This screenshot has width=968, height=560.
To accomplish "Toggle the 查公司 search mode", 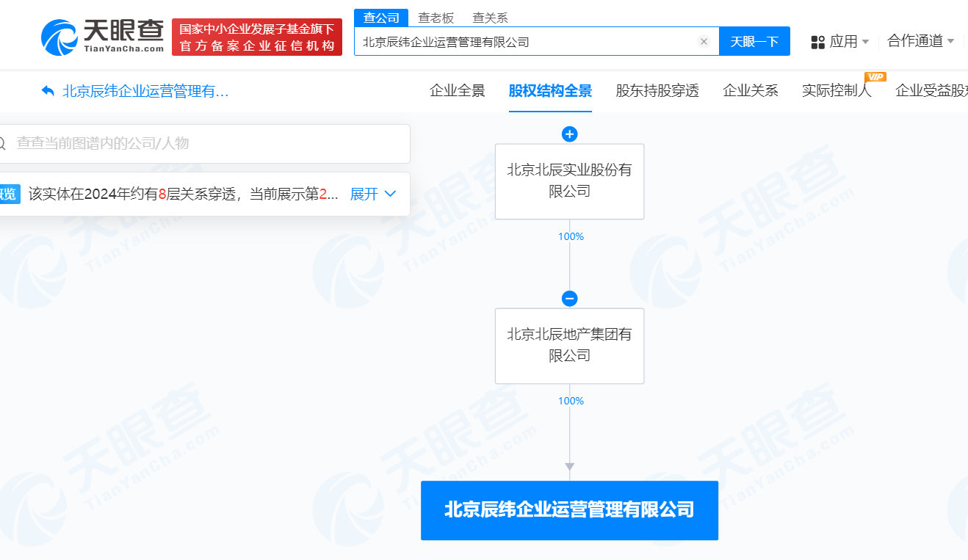I will (380, 17).
